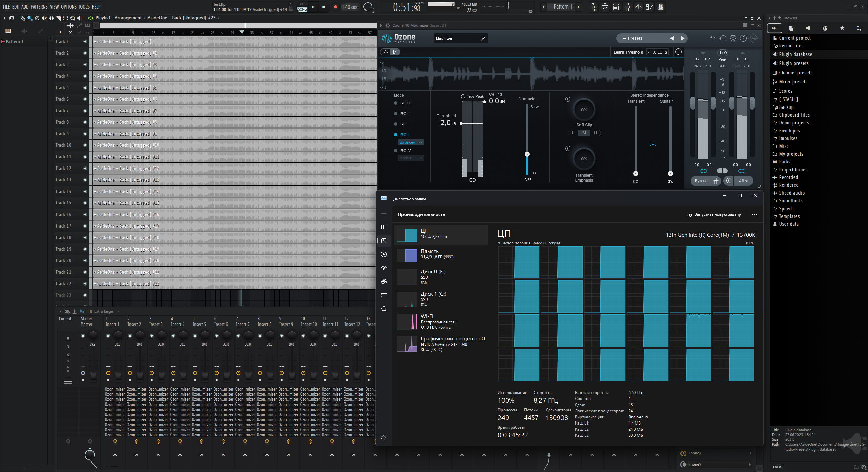Mute Track 5 in the playlist
This screenshot has width=868, height=472.
(85, 87)
